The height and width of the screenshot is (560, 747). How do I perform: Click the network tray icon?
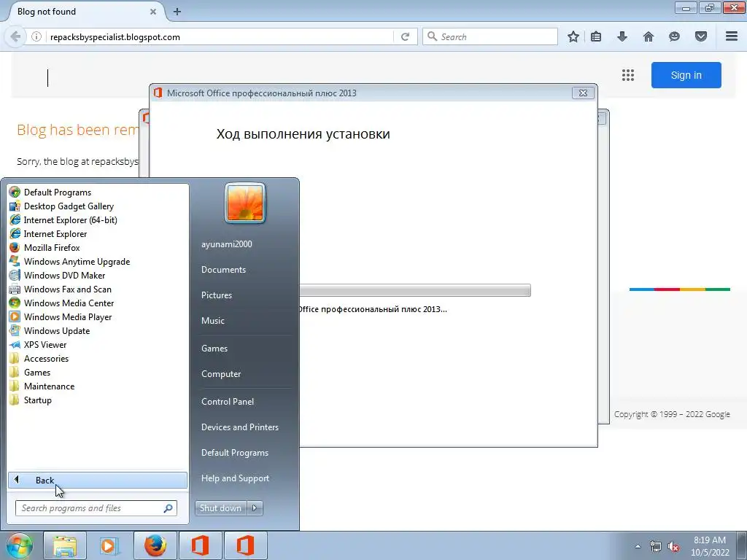[x=656, y=546]
